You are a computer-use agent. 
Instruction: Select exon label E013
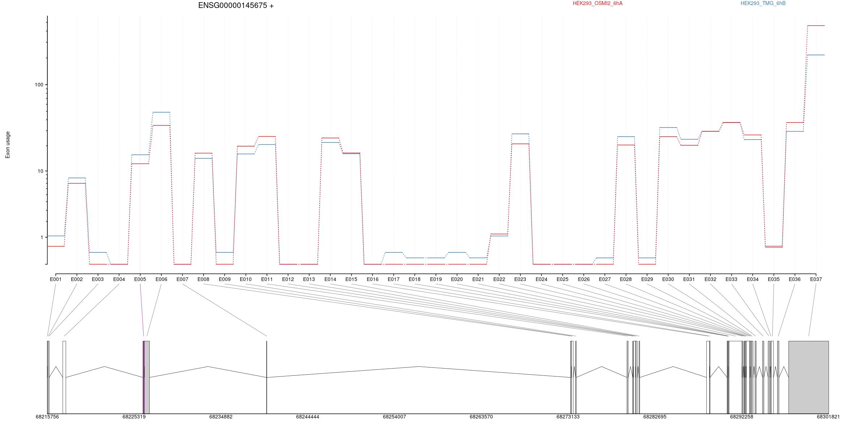(309, 280)
